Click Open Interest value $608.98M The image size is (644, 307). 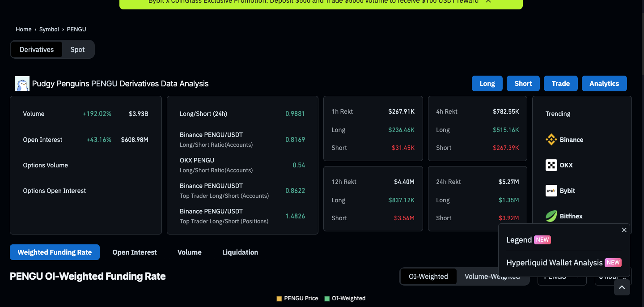(135, 140)
